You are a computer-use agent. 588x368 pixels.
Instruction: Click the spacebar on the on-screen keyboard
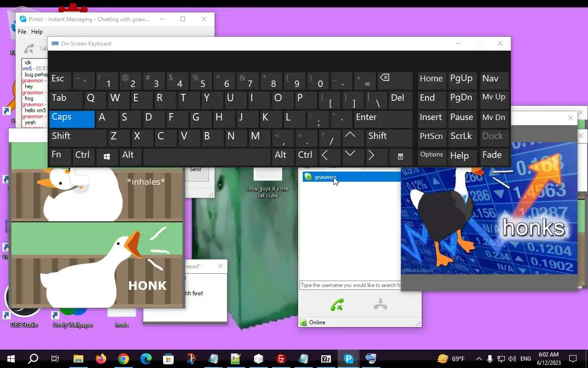pyautogui.click(x=207, y=156)
